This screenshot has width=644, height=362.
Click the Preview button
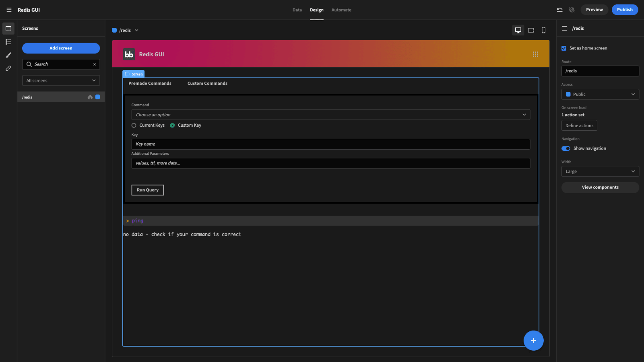pos(594,10)
